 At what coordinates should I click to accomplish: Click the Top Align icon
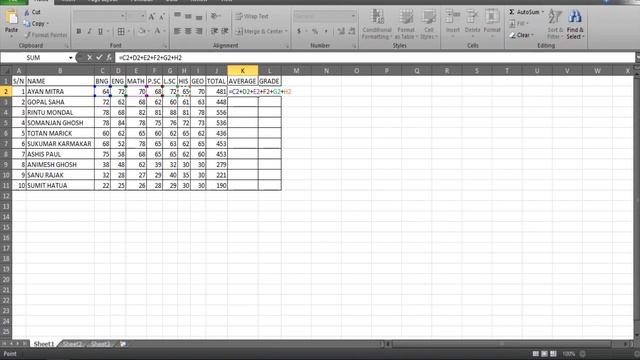178,16
